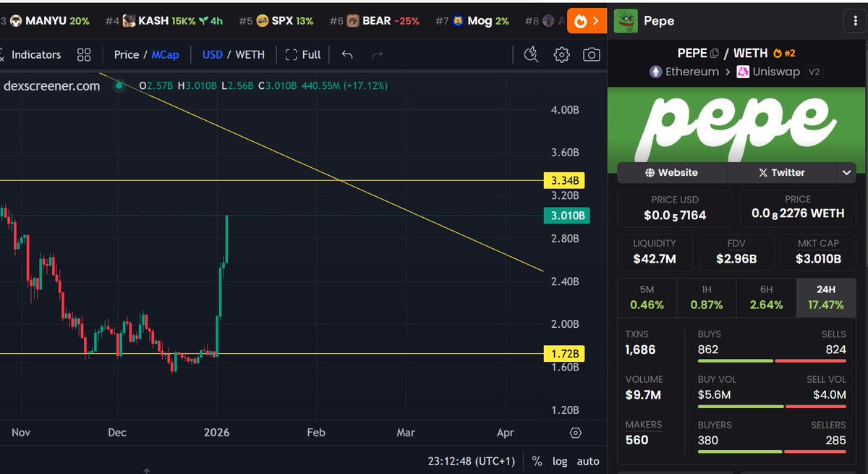Image resolution: width=868 pixels, height=474 pixels.
Task: Click the Uniswap V2 version badge
Action: pyautogui.click(x=814, y=72)
